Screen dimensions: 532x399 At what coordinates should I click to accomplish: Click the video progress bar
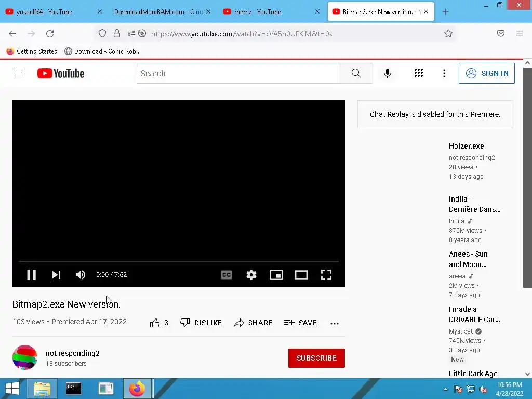coord(179,262)
